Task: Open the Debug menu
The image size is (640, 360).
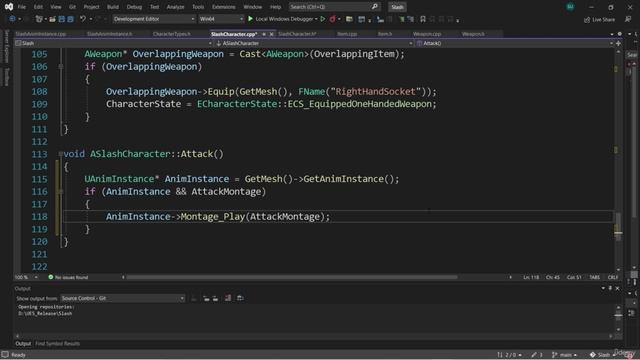Action: pyautogui.click(x=134, y=7)
